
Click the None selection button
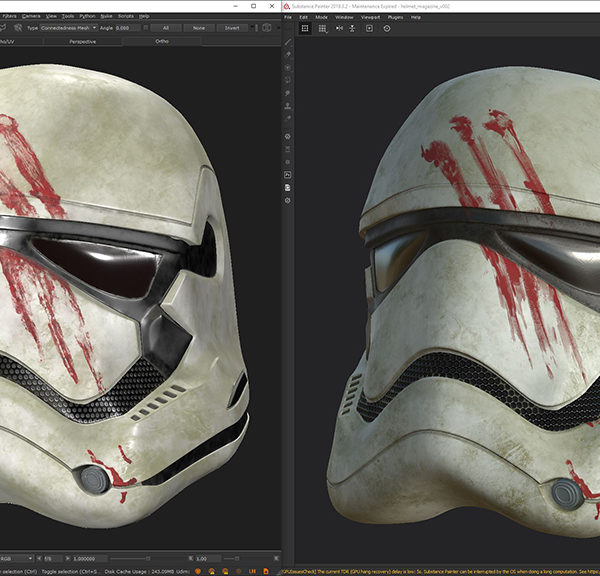click(x=199, y=28)
